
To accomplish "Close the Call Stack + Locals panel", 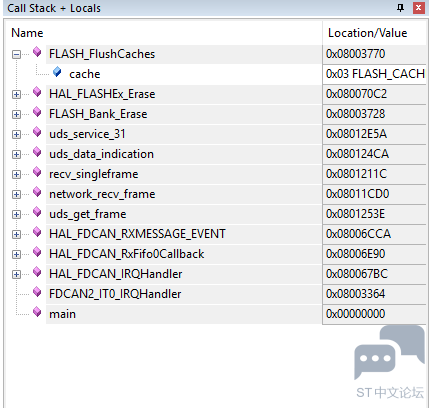I will 419,8.
